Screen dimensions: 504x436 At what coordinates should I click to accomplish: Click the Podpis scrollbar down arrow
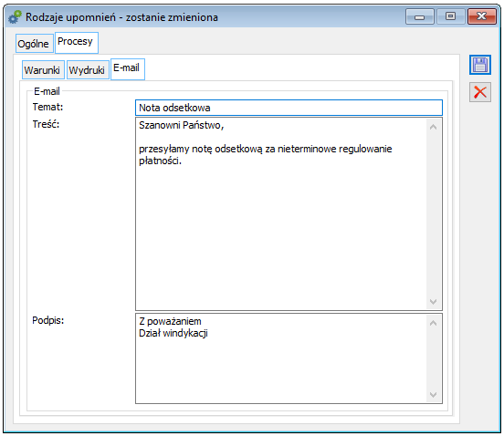(433, 395)
